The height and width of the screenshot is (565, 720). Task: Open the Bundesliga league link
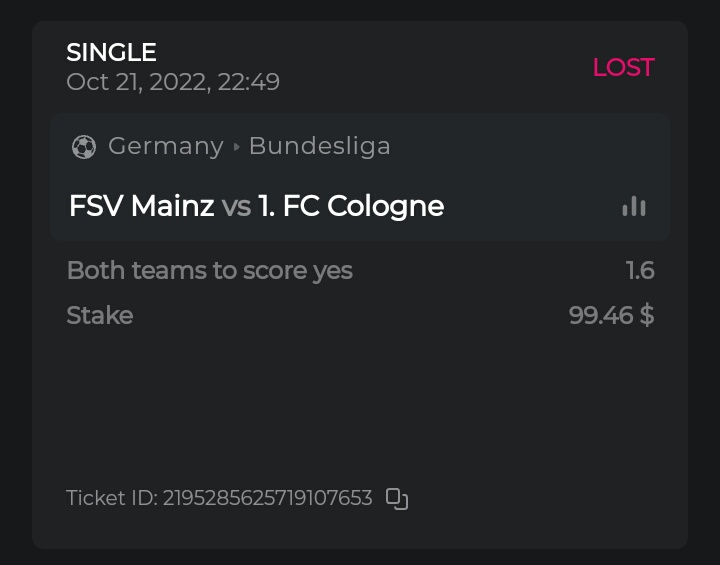pos(319,146)
